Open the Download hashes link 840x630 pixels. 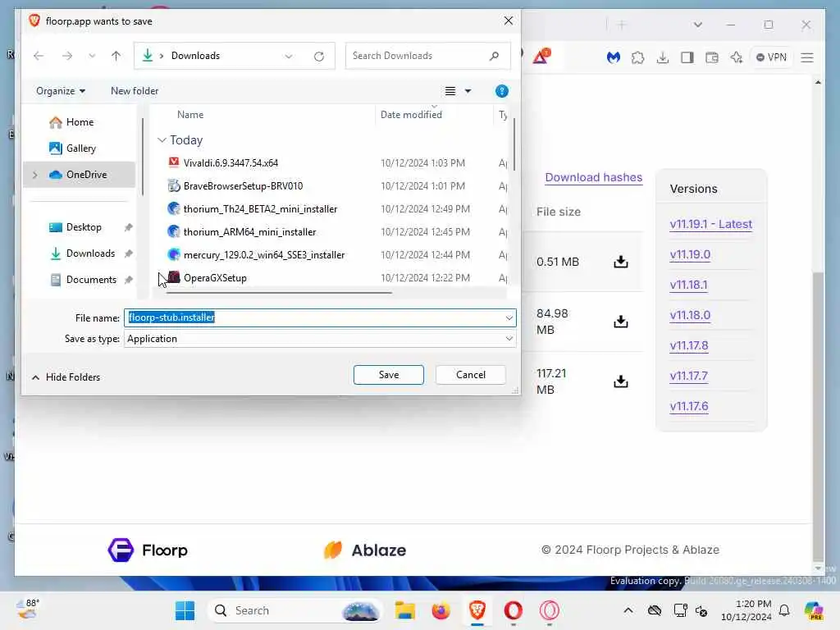[x=594, y=177]
